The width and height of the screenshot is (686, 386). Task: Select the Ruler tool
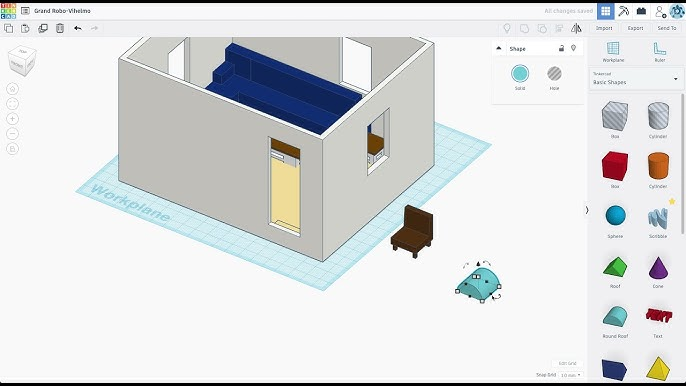click(x=660, y=52)
